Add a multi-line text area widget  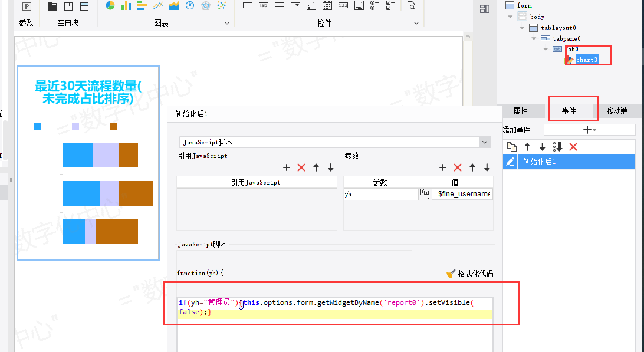point(359,5)
